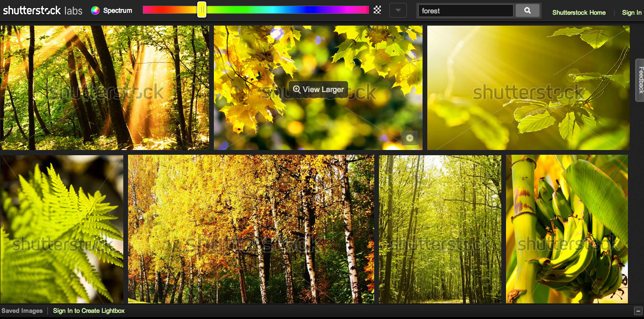Select the checkered black-and-white swatch
The image size is (644, 319).
tap(377, 10)
